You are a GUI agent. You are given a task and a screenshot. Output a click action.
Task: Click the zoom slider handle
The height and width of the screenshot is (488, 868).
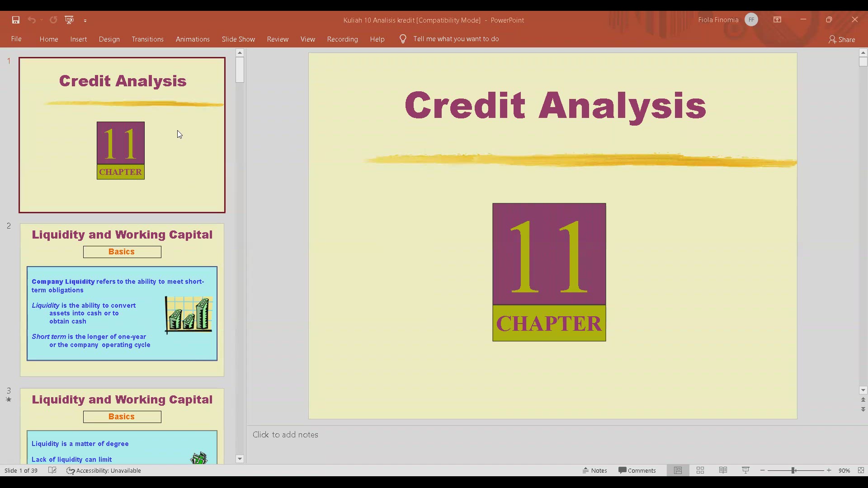coord(793,470)
